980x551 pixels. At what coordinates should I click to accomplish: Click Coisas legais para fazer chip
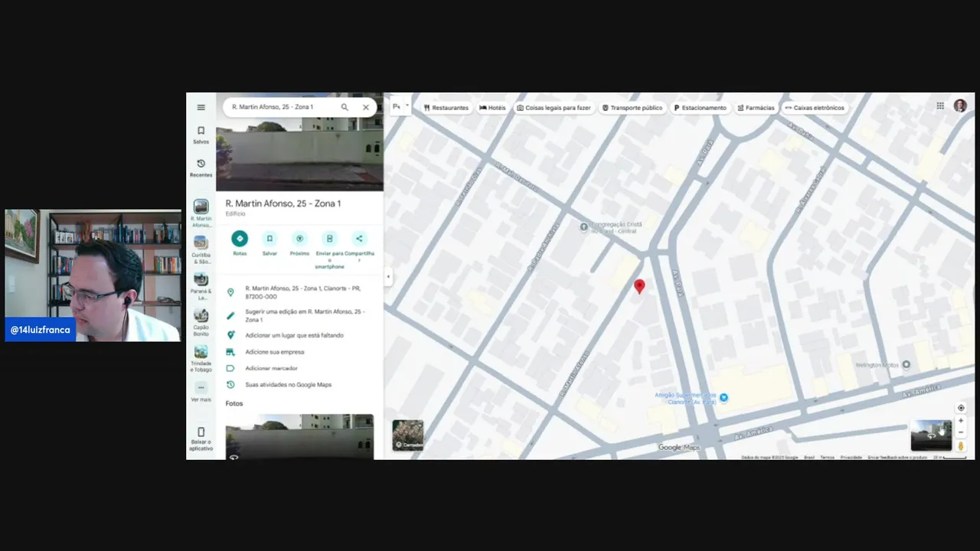pyautogui.click(x=554, y=108)
